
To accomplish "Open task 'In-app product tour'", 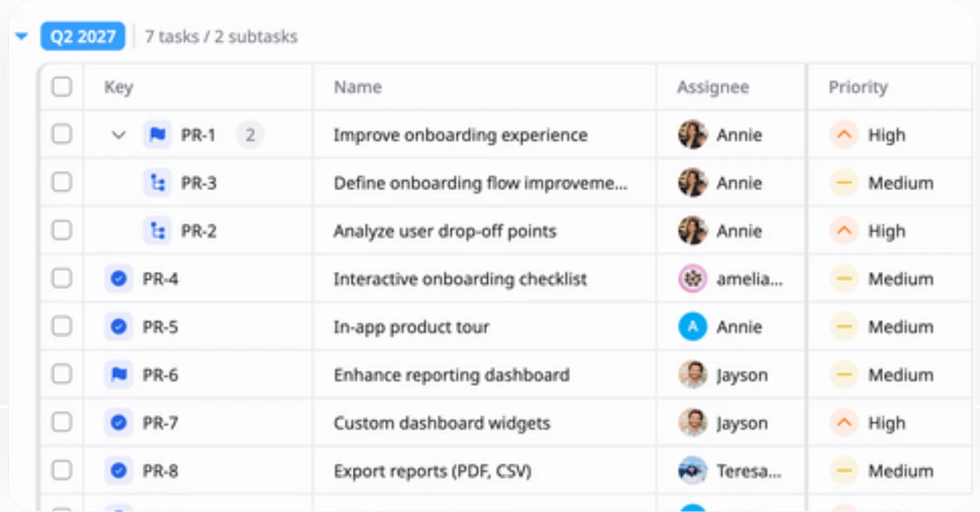I will pyautogui.click(x=411, y=327).
